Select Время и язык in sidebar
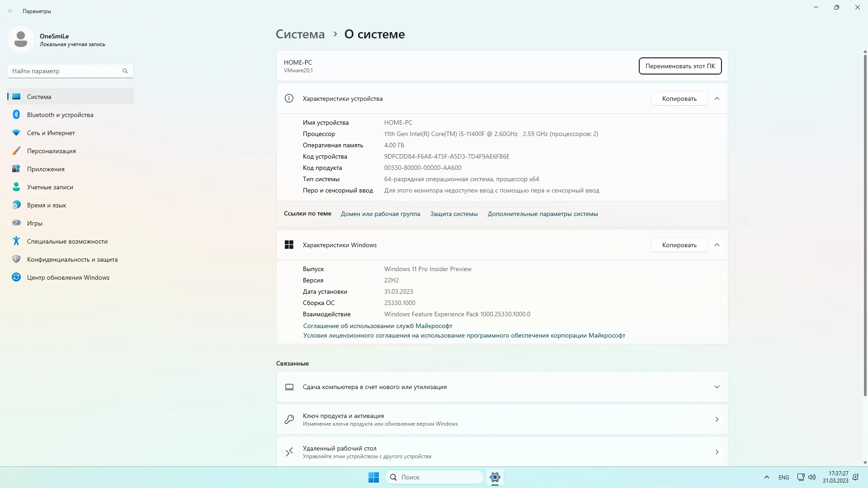This screenshot has width=868, height=488. pos(47,205)
